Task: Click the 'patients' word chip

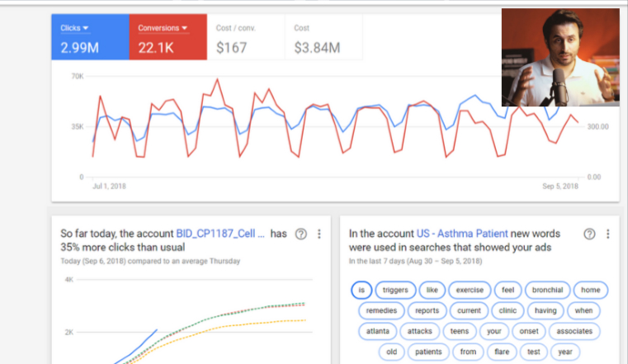Action: [427, 352]
